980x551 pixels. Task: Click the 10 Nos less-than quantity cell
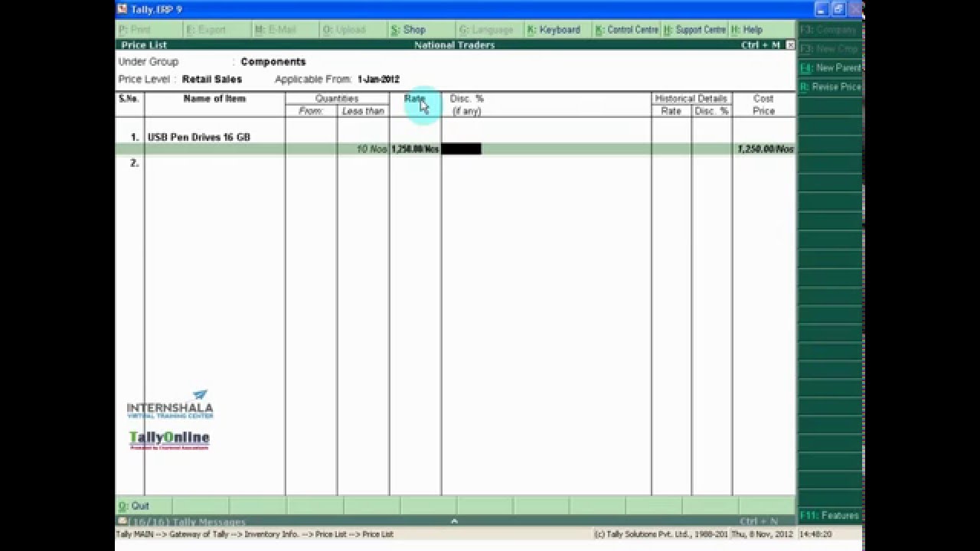click(372, 149)
